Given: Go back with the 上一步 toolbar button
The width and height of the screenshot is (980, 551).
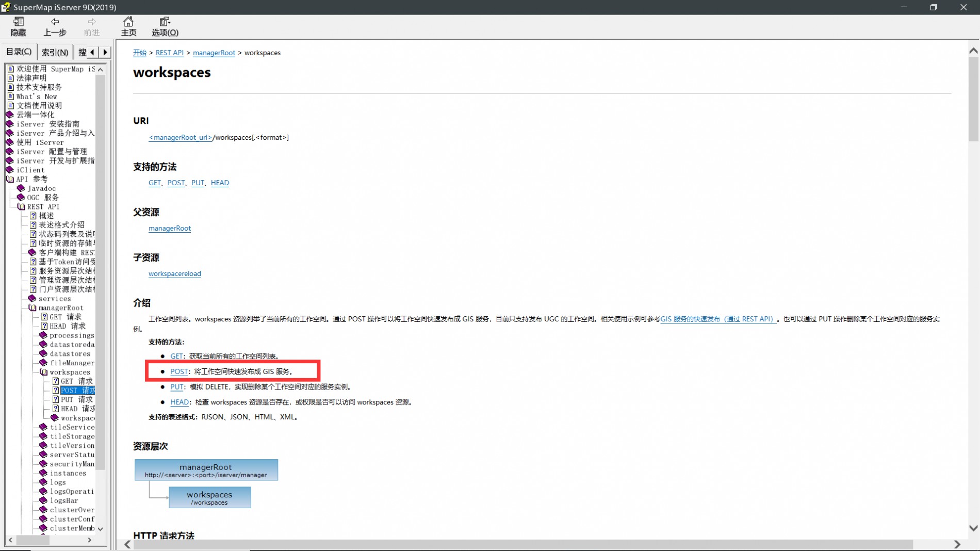Looking at the screenshot, I should click(55, 26).
